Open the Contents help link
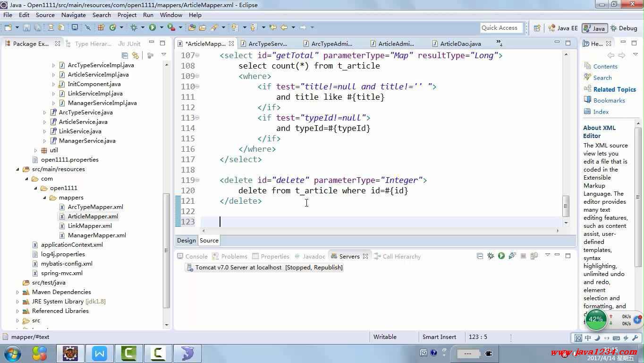 coord(605,67)
